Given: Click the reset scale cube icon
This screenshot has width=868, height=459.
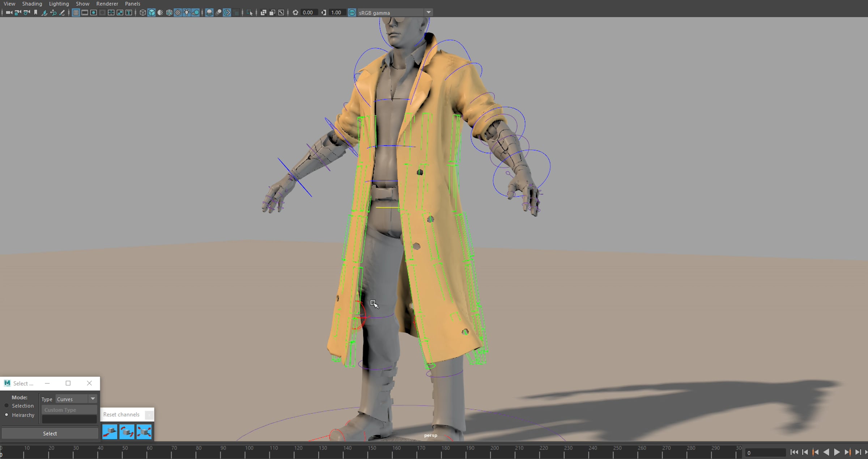Looking at the screenshot, I should click(x=144, y=432).
